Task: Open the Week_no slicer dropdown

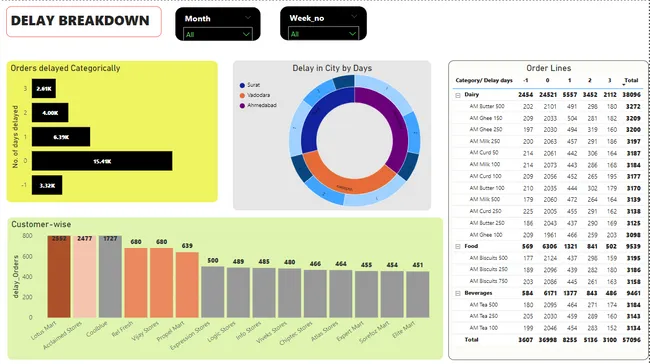Action: [323, 34]
